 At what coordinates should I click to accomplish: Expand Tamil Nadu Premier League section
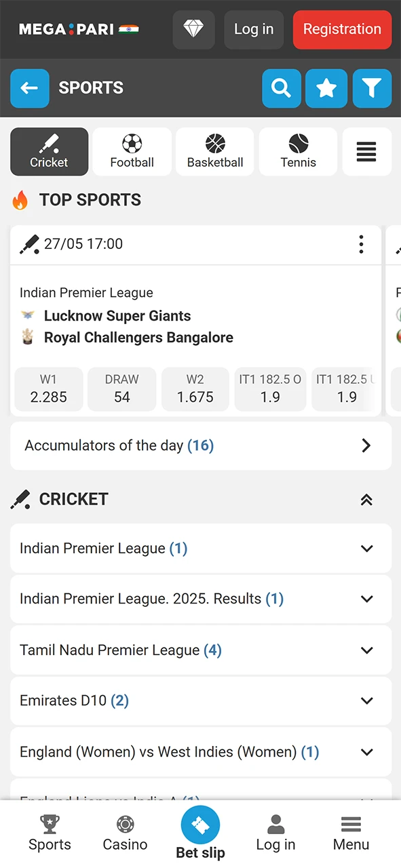(x=201, y=650)
